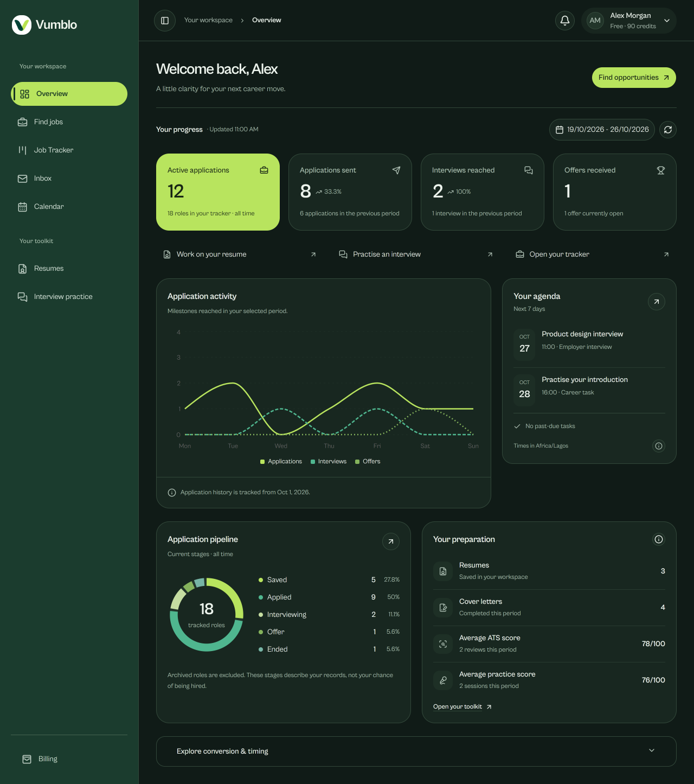Screen dimensions: 694x784
Task: Open Inbox in the sidebar
Action: pos(69,179)
